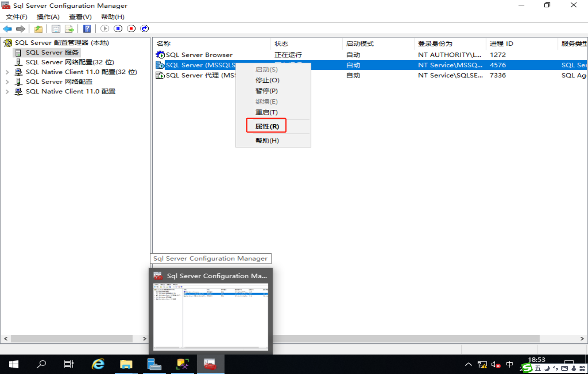Choose 暂停(P) from the context menu
Image resolution: width=588 pixels, height=374 pixels.
click(x=267, y=91)
